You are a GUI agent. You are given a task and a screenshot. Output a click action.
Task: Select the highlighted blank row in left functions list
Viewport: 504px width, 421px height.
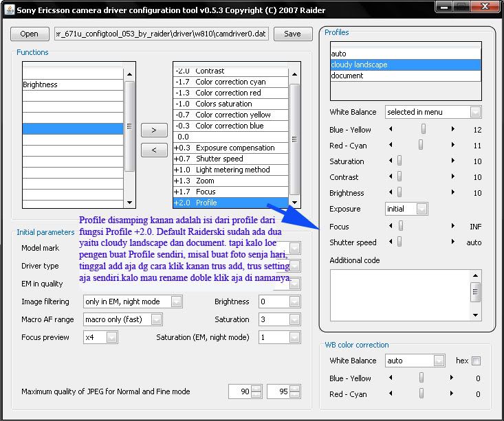tap(73, 128)
